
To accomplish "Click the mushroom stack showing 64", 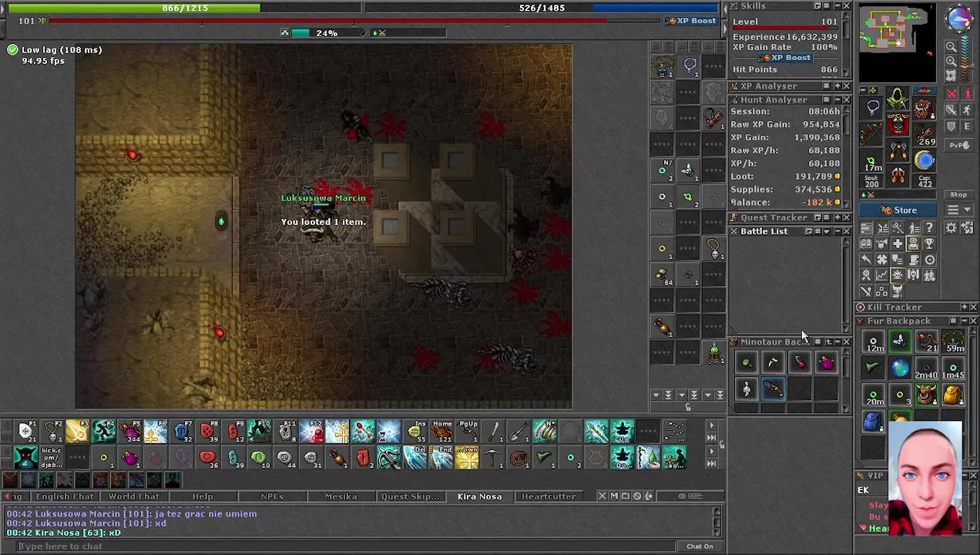I will pos(662,274).
